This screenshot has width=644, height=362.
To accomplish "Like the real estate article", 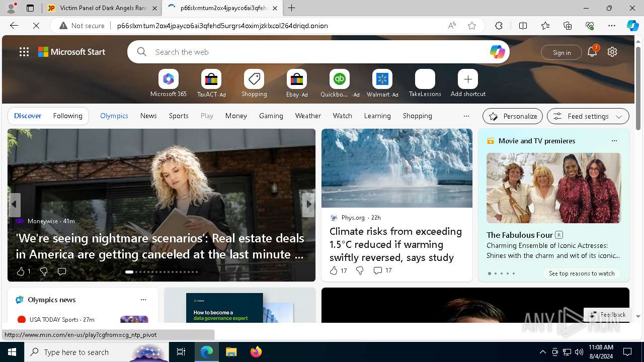I will (21, 271).
